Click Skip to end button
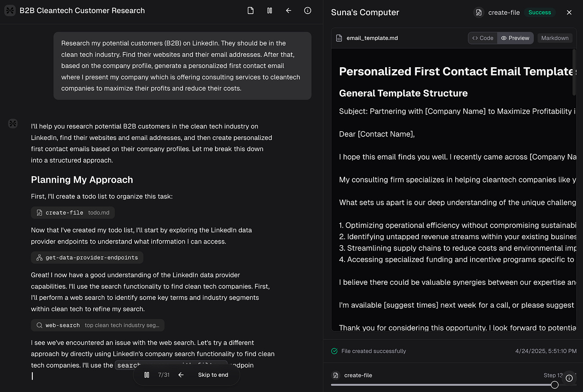583x392 pixels. (x=213, y=375)
